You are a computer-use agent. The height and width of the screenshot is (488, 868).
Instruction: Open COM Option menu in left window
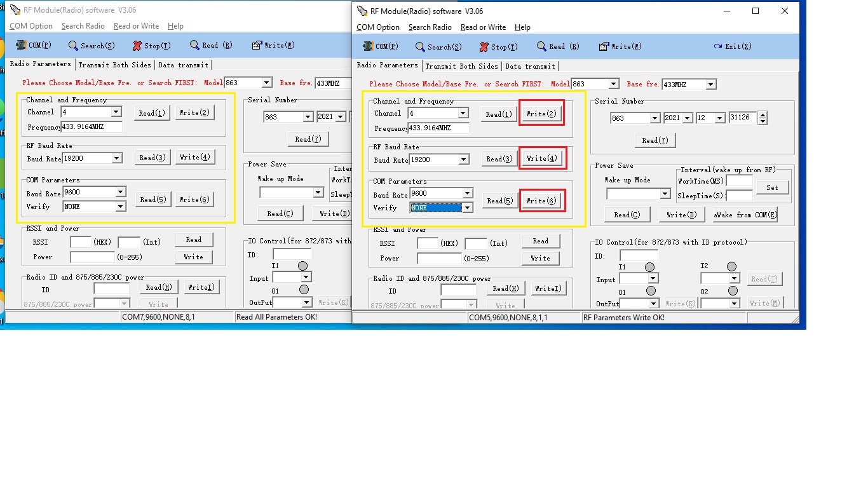click(x=31, y=26)
